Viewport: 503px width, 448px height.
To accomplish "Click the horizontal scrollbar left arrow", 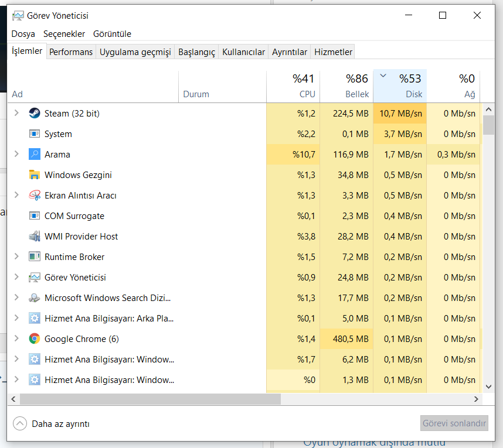I will [13, 399].
